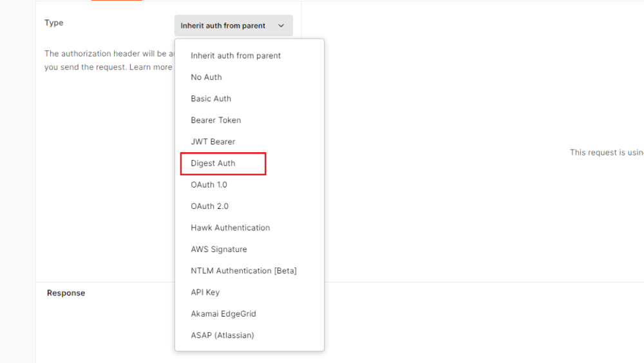Viewport: 644px width, 363px height.
Task: Select API Key from the list
Action: coord(205,292)
